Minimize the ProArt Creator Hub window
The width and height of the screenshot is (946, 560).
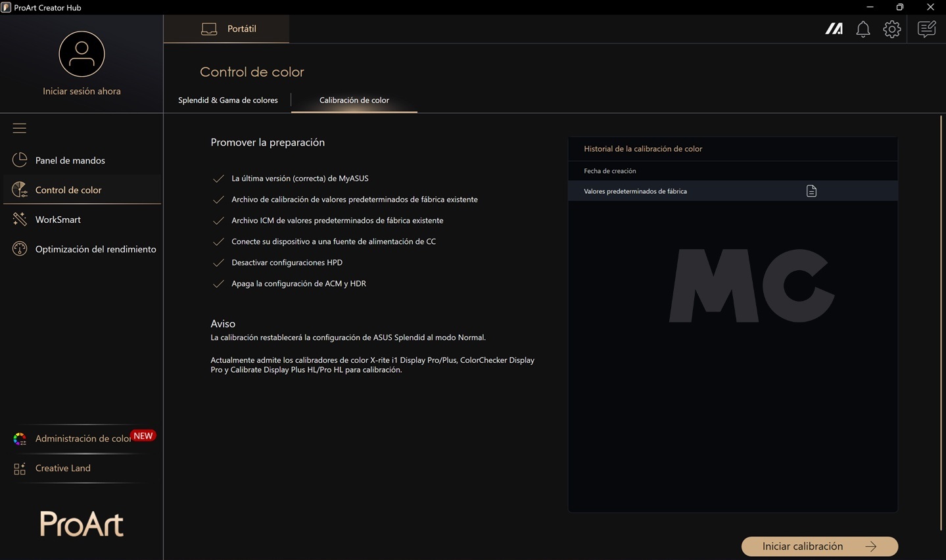[870, 7]
